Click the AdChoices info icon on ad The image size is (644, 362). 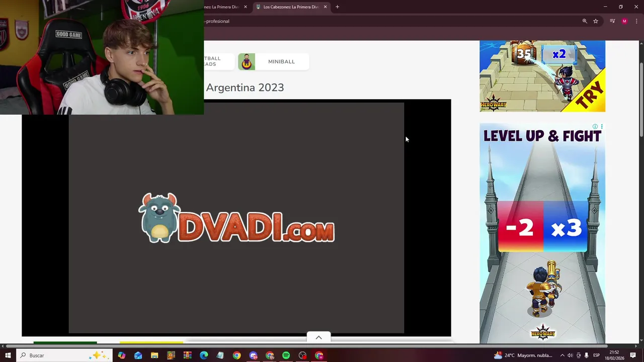[x=595, y=126]
